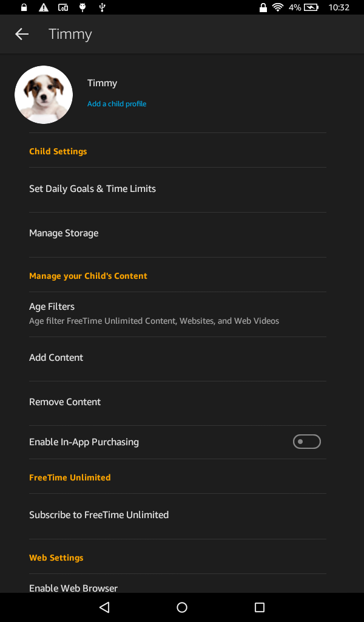This screenshot has height=622, width=364.
Task: Enable the In-App Purchasing toggle
Action: tap(307, 442)
